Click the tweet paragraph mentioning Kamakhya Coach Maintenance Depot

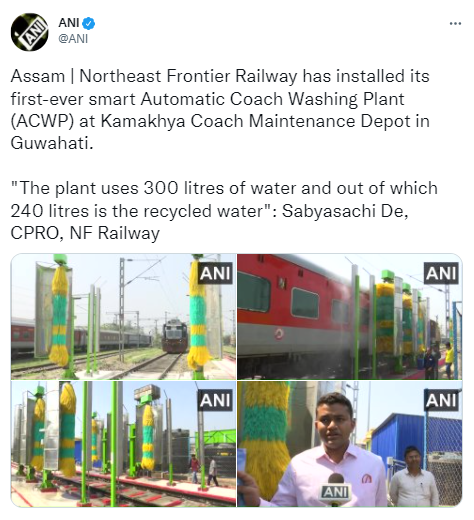[x=220, y=110]
